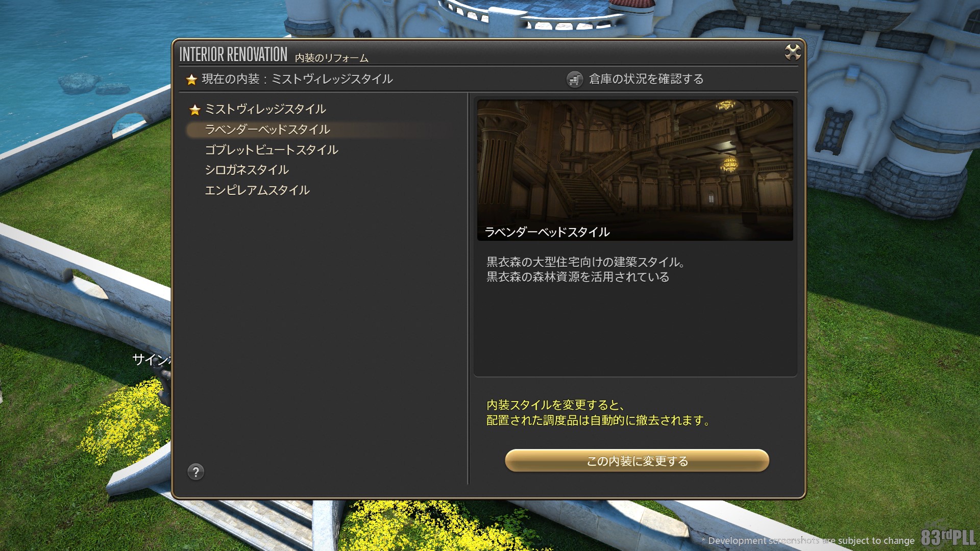The height and width of the screenshot is (551, 980).
Task: Click star icon beside ミストヴィレッジスタイル list entry
Action: click(x=194, y=110)
